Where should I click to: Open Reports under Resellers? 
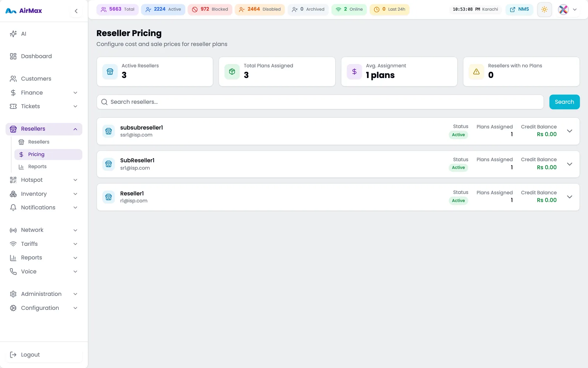(48, 167)
